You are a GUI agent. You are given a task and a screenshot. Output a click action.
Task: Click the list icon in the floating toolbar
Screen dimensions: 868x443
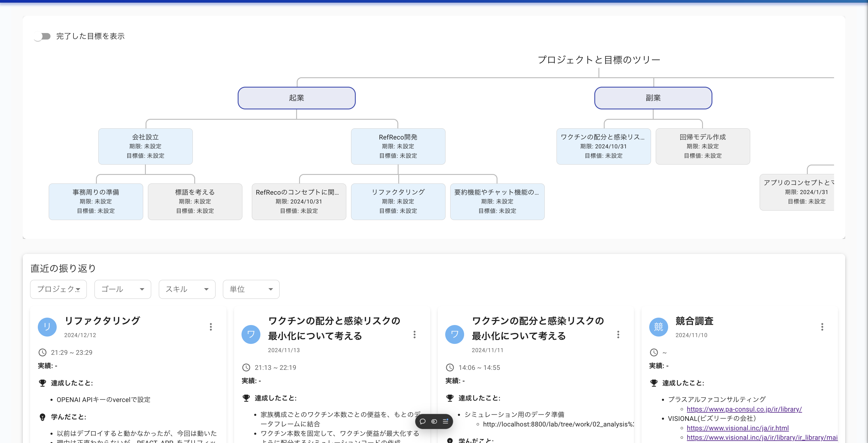(x=446, y=421)
